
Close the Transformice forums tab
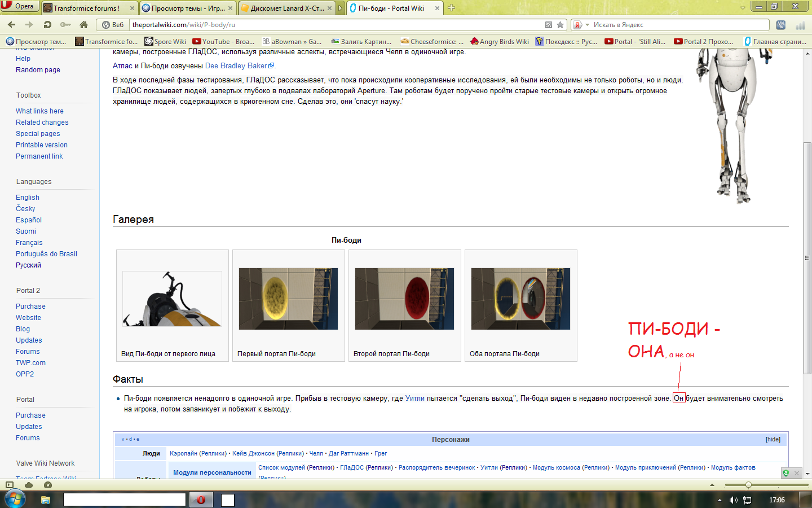click(132, 8)
